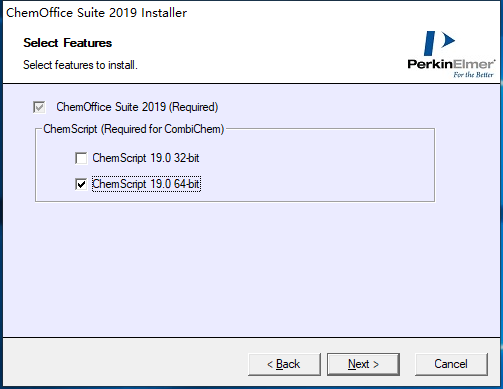Click the focused ChemScript 19.0 64-bit label
The image size is (503, 389).
click(x=146, y=184)
